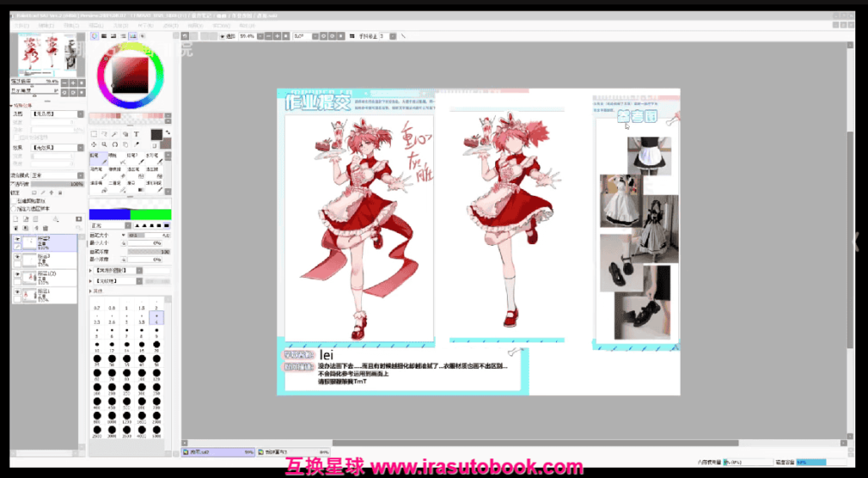The image size is (868, 478).
Task: Hide layer 图层2 with eye icon
Action: 17,238
